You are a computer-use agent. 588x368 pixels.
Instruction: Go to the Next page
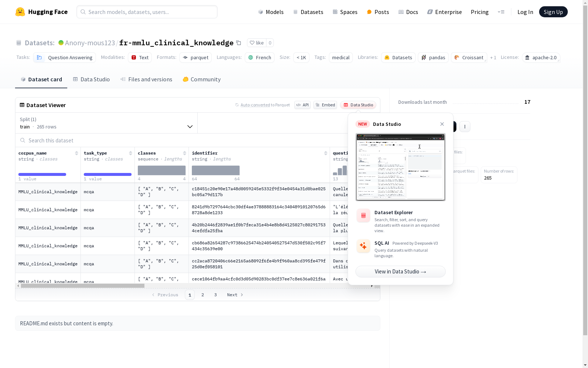tap(235, 295)
